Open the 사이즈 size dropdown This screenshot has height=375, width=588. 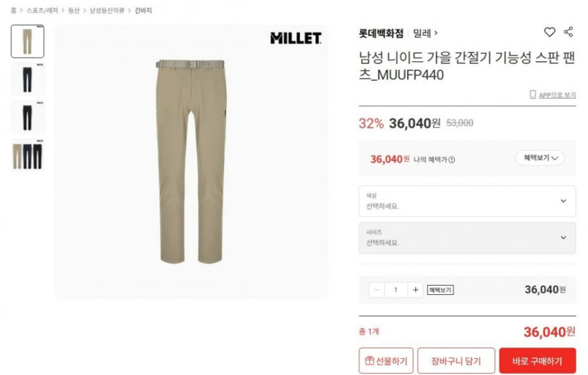pyautogui.click(x=468, y=238)
